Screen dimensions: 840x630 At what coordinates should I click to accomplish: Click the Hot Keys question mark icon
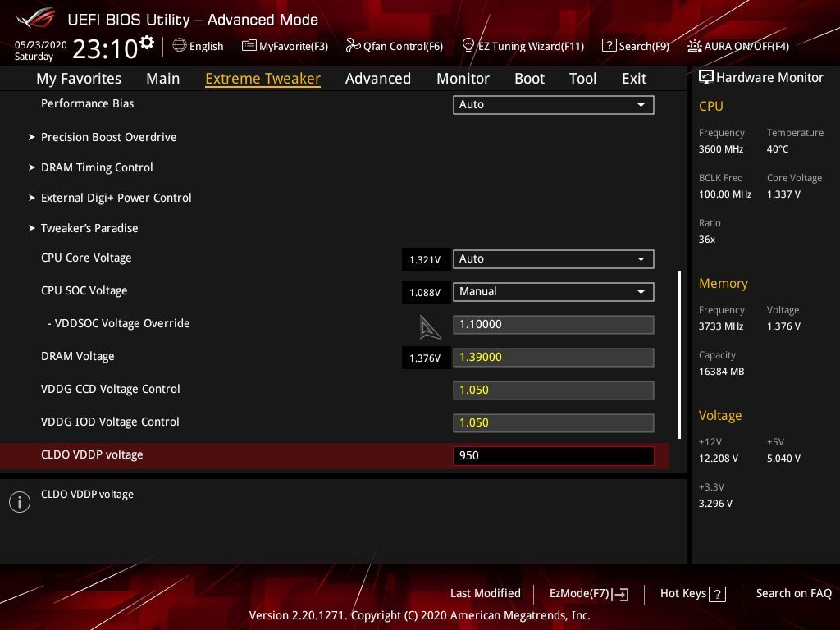[717, 594]
